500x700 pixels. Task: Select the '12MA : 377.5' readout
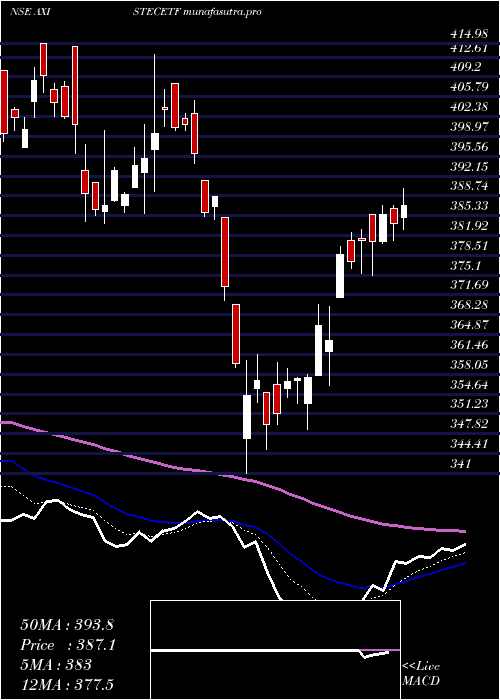66,684
